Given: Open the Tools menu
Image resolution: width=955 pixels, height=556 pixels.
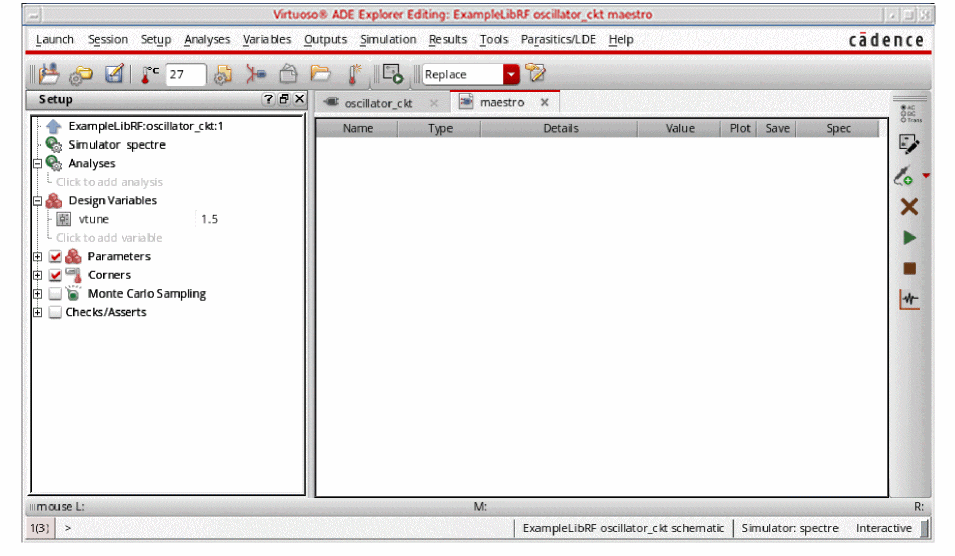Looking at the screenshot, I should pos(493,40).
